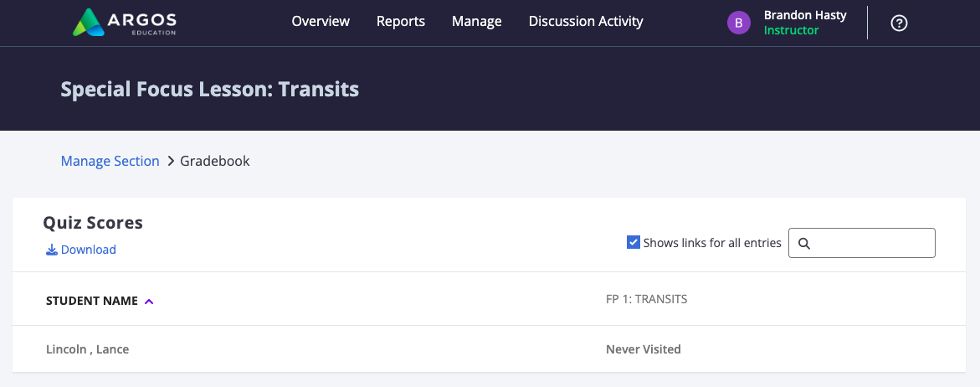
Task: Follow the Manage Section breadcrumb link
Action: pyautogui.click(x=110, y=161)
